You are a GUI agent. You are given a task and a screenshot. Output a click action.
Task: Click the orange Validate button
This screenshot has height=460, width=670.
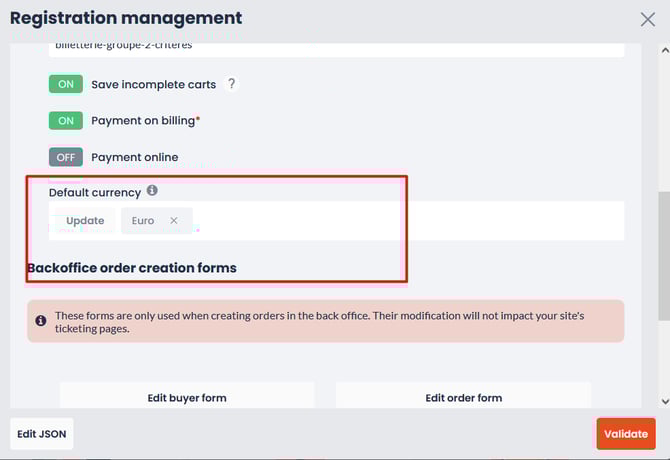[x=626, y=434]
